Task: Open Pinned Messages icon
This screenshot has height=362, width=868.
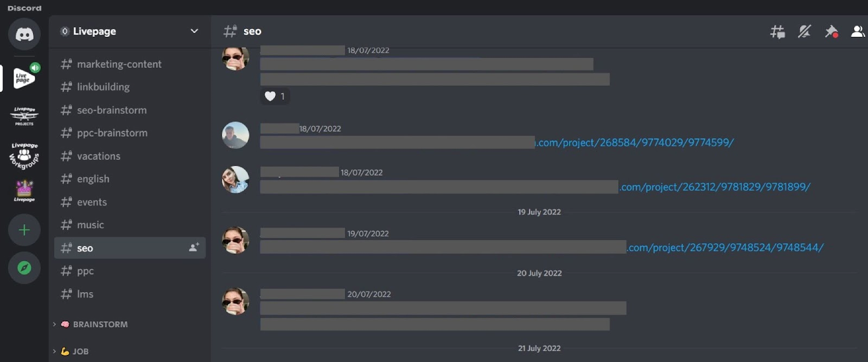Action: tap(831, 32)
